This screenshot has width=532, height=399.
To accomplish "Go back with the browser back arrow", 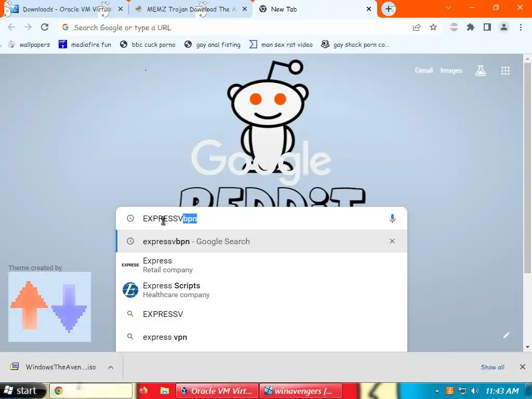I will 11,27.
